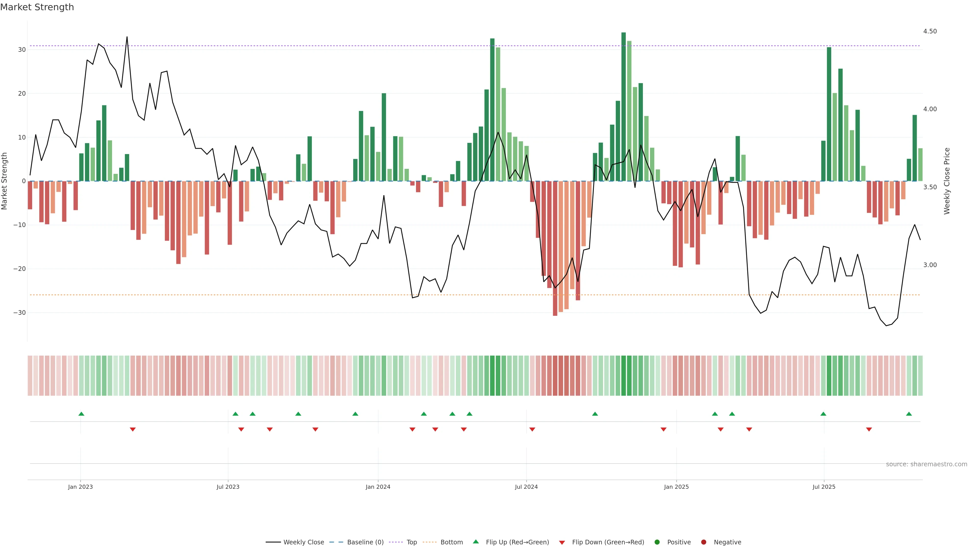Screen dimensions: 980x551
Task: Click the 4.50 right-axis price label
Action: pyautogui.click(x=930, y=31)
